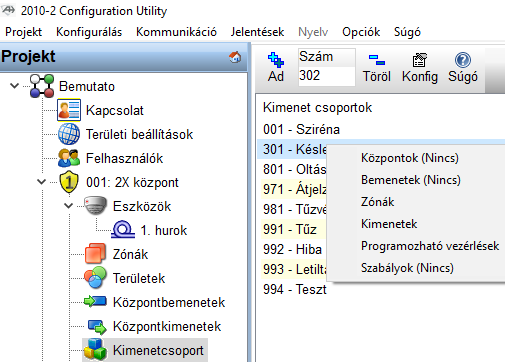Click the Központbemenetek input arrow icon
Viewport: 505px width, 362px height.
(x=95, y=301)
